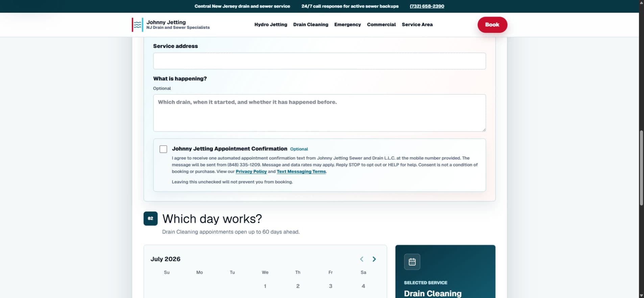Click the 'Mo' weekday column header
The height and width of the screenshot is (298, 644).
(199, 272)
